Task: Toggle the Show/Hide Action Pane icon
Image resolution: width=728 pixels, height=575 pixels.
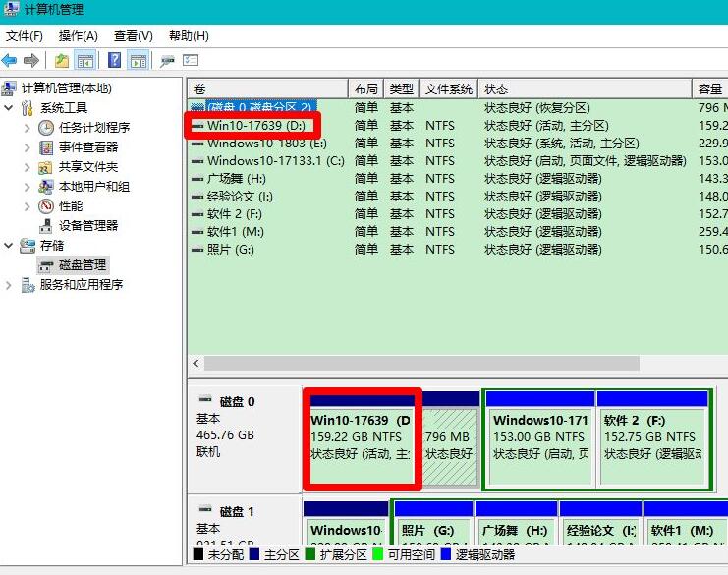Action: point(139,60)
